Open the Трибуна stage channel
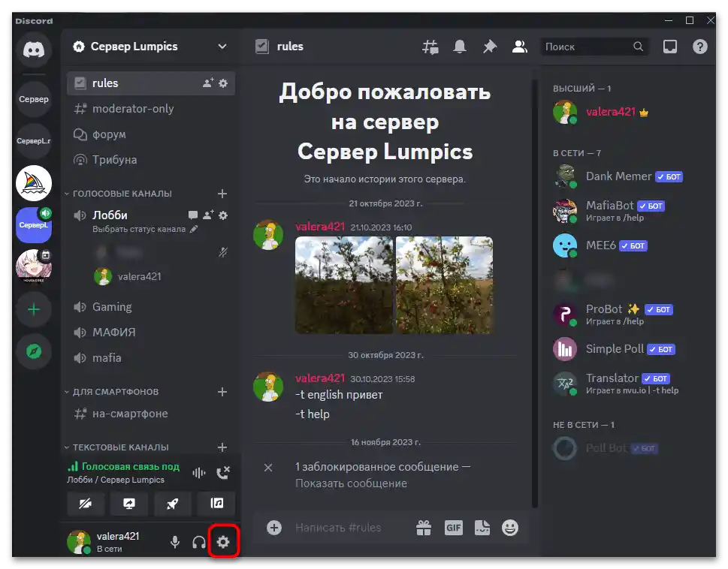The image size is (728, 569). [114, 159]
